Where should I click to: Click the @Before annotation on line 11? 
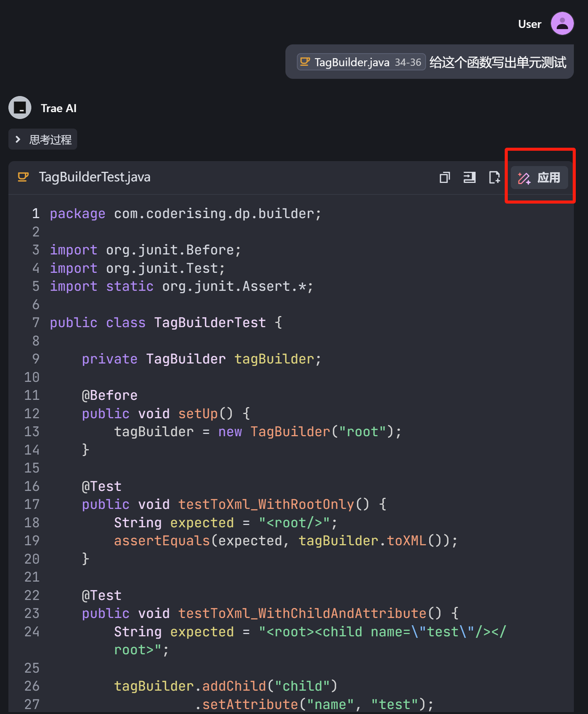[110, 395]
